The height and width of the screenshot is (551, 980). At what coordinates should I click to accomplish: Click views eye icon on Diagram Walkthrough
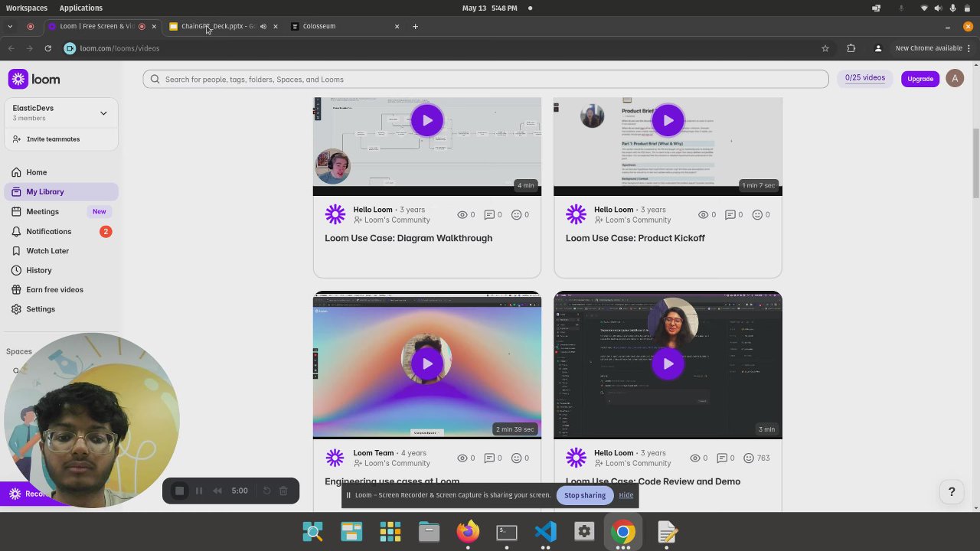pos(462,215)
